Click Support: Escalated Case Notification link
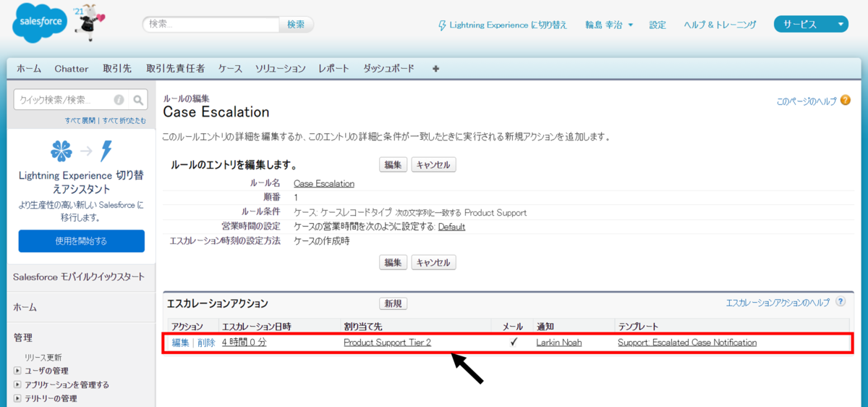This screenshot has width=868, height=407. (687, 343)
